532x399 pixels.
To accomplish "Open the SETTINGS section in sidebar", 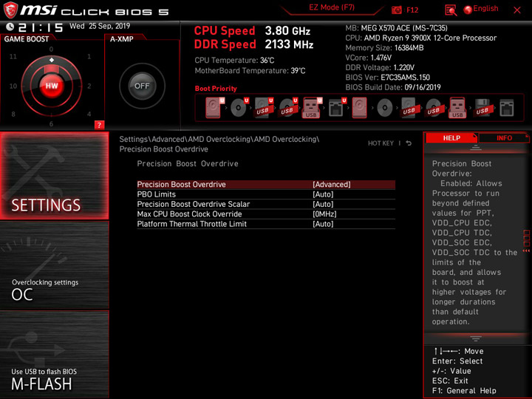I will 54,175.
